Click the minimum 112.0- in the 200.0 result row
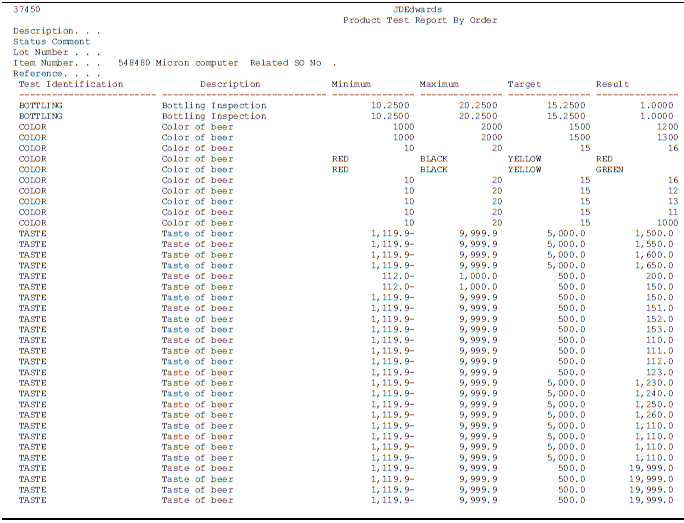The width and height of the screenshot is (684, 523). tap(398, 277)
